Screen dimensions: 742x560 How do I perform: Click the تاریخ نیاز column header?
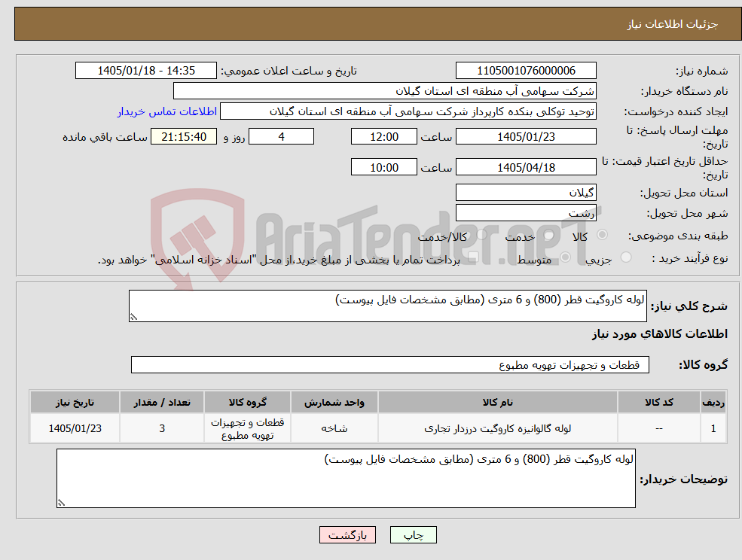click(x=75, y=403)
